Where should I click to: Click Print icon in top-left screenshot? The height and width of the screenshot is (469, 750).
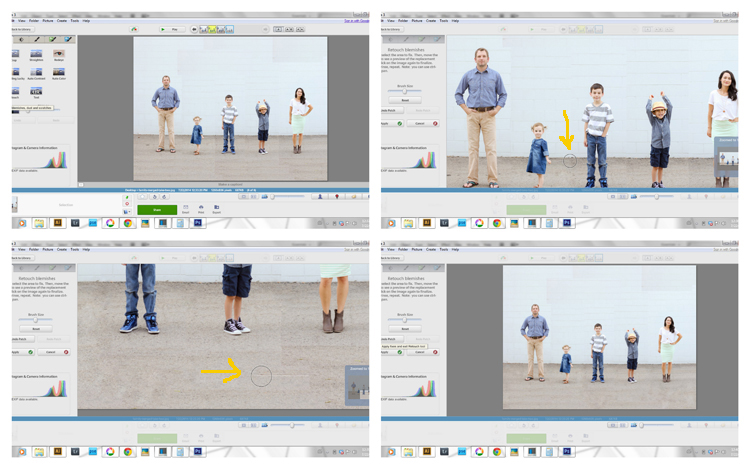pos(201,208)
